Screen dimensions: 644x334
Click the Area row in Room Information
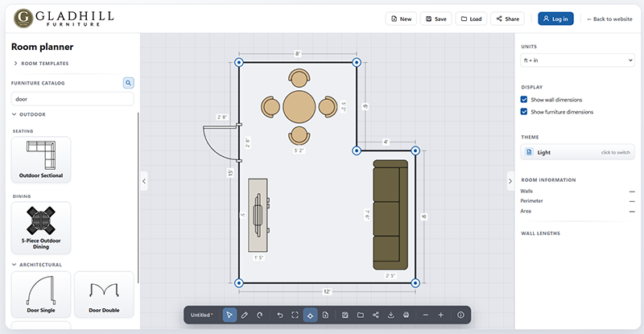[577, 211]
